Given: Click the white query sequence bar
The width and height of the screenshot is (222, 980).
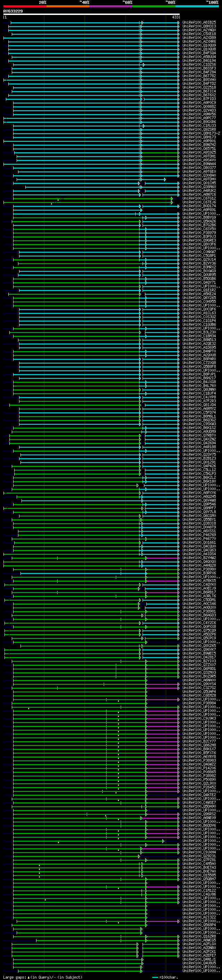Looking at the screenshot, I should point(92,14).
